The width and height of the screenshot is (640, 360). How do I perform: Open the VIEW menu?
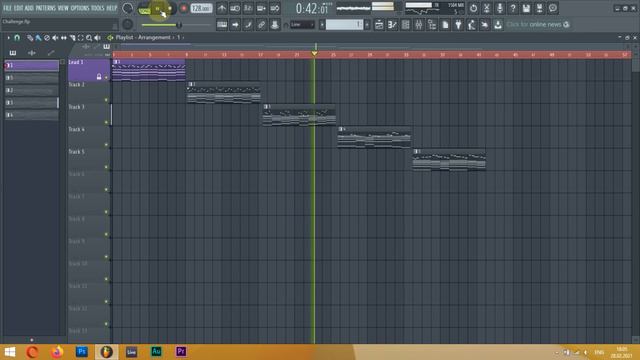(x=63, y=8)
